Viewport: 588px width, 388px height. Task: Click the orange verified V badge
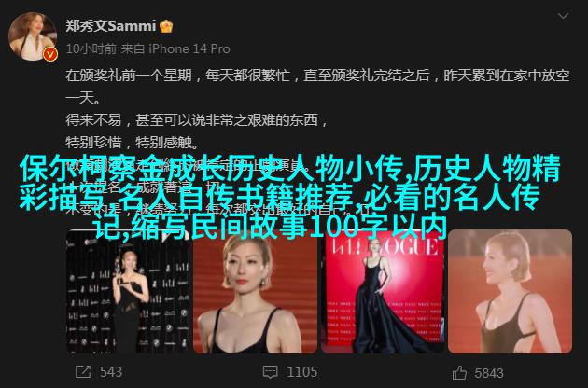tap(50, 55)
